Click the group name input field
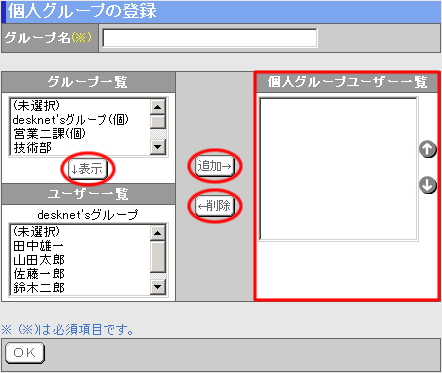 [210, 38]
